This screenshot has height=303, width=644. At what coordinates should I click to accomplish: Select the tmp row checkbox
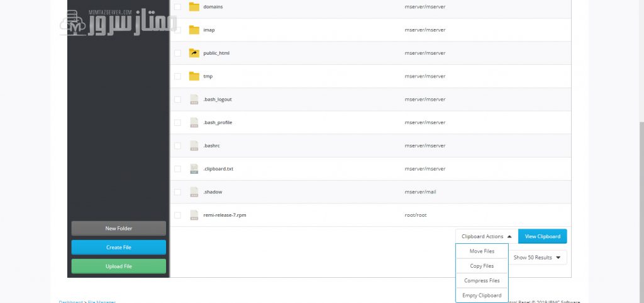pyautogui.click(x=177, y=76)
